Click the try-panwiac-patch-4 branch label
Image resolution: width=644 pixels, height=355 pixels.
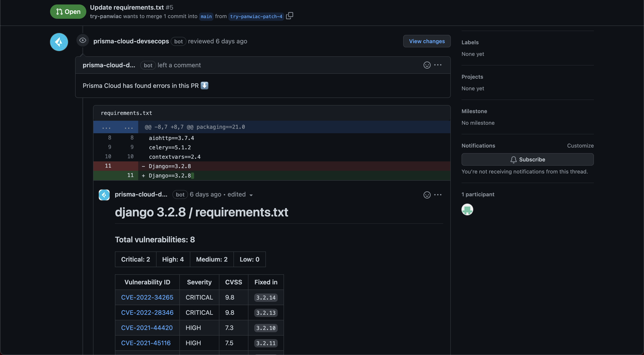(x=256, y=17)
